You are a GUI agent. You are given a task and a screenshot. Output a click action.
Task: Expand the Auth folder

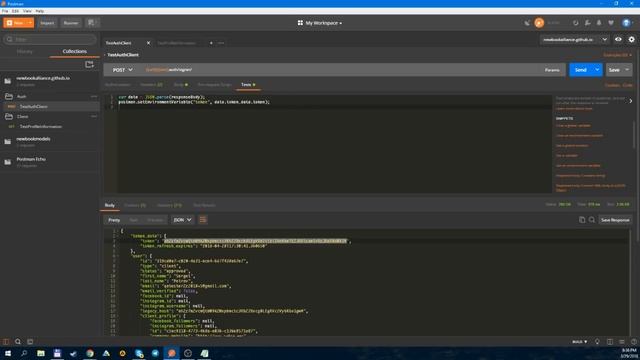click(x=21, y=96)
